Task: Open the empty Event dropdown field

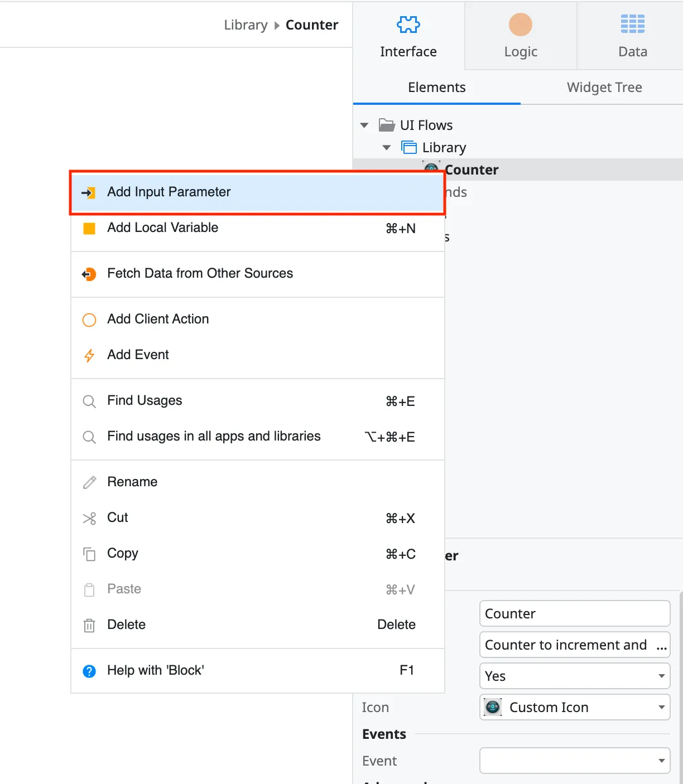Action: [x=574, y=761]
